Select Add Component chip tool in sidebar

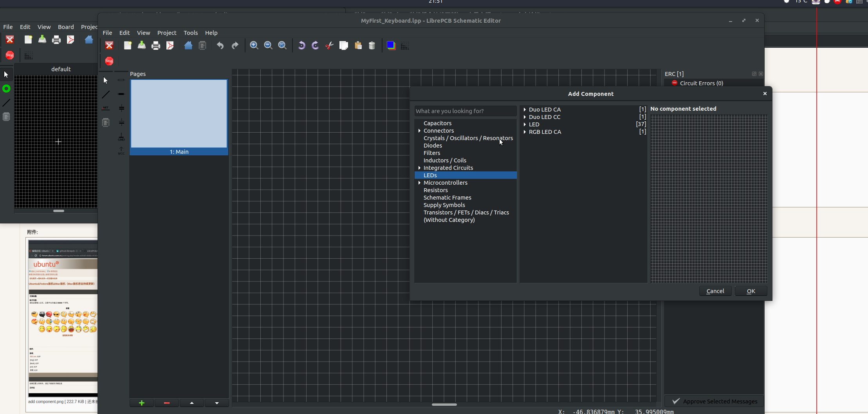pos(106,122)
